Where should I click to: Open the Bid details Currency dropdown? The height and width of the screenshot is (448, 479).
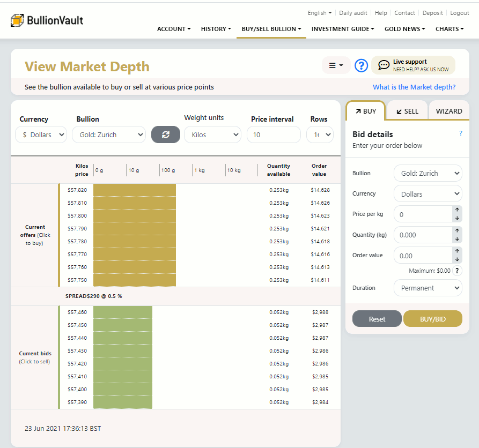tap(428, 194)
